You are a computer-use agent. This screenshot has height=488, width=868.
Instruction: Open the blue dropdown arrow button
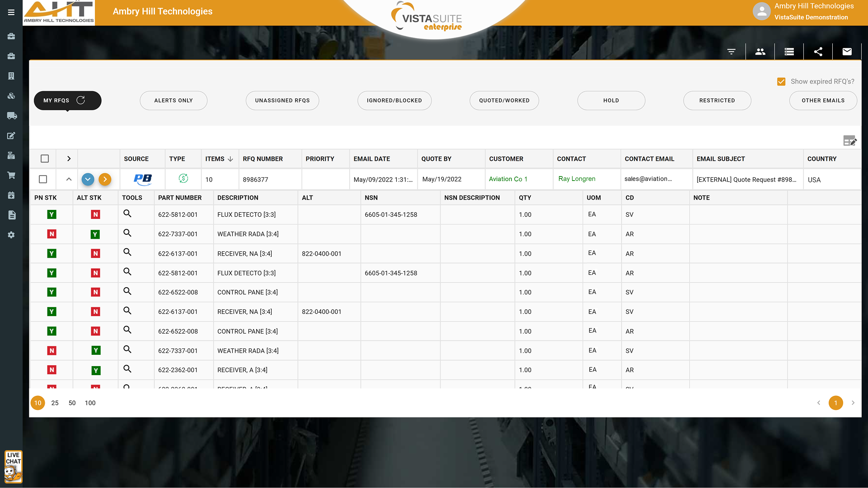point(88,179)
